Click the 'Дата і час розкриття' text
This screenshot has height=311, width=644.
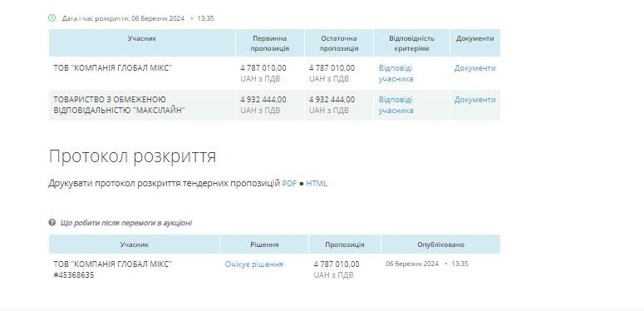click(96, 18)
